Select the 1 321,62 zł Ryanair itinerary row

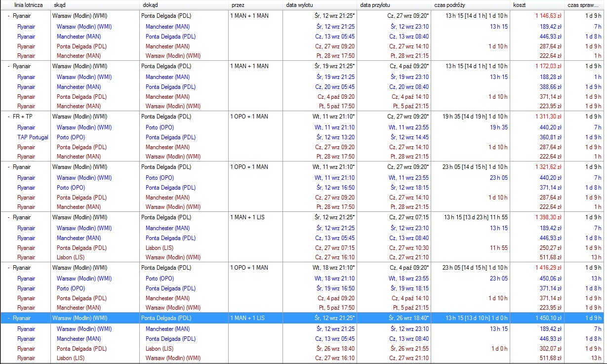pos(303,167)
